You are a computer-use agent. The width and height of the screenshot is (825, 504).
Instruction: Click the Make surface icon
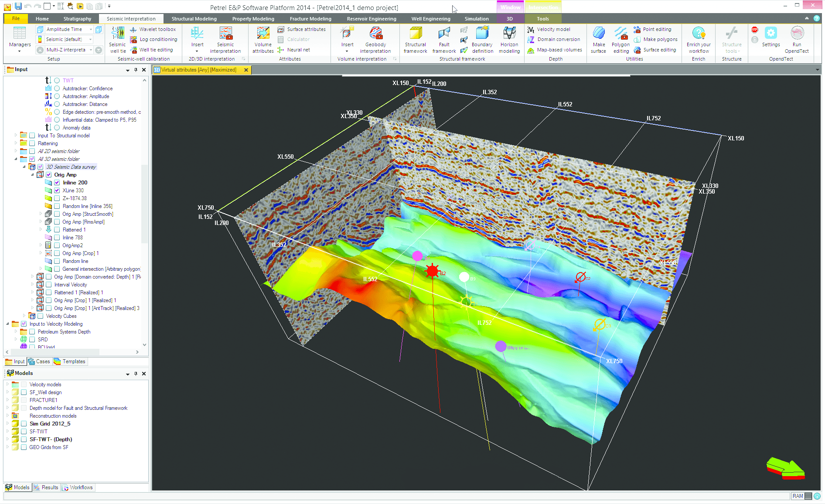599,40
